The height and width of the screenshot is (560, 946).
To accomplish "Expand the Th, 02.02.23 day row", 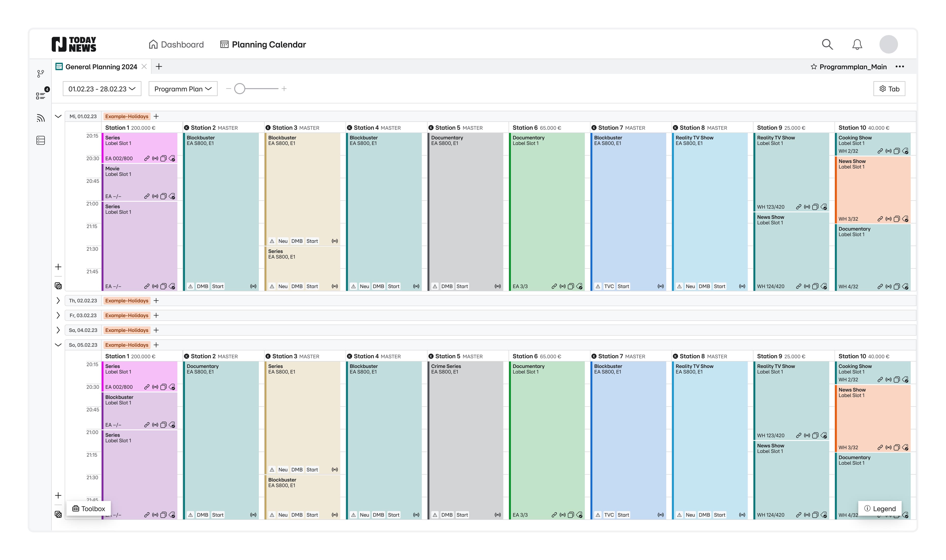I will 58,301.
